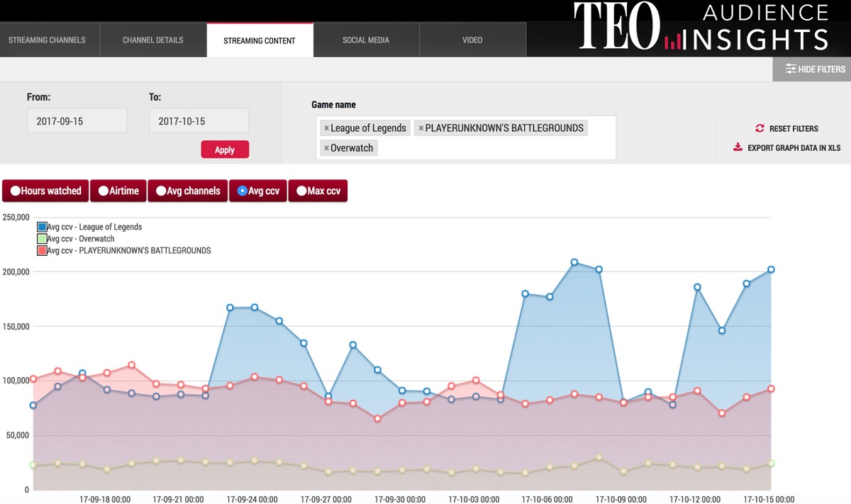The image size is (851, 504).
Task: Click the '250,000' y-axis label
Action: pos(15,217)
